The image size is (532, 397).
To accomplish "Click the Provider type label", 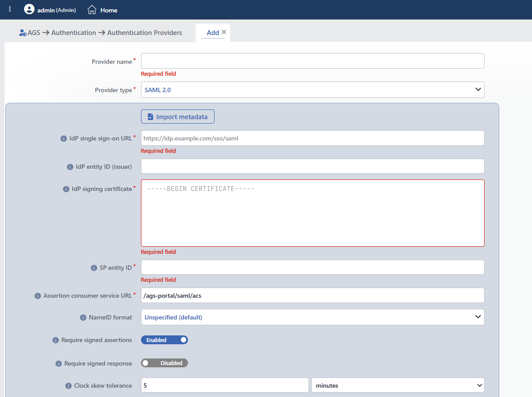I will click(113, 90).
